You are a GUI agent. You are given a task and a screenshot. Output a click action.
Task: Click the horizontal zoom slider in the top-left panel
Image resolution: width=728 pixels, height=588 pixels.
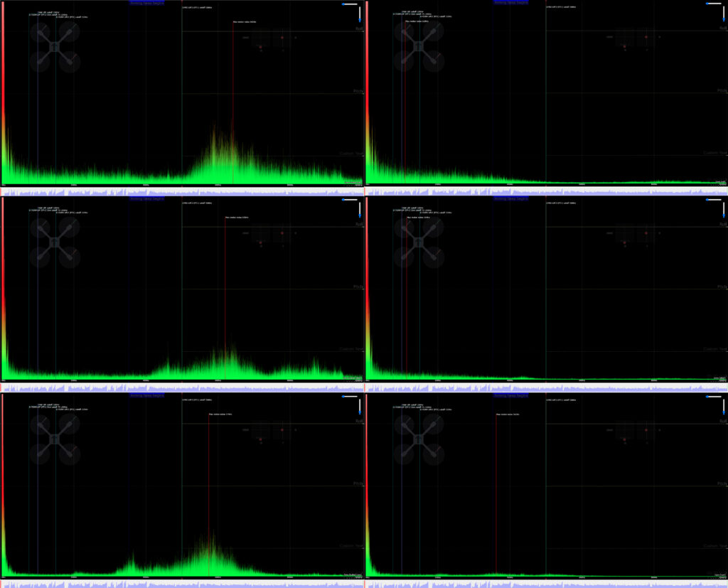click(348, 4)
